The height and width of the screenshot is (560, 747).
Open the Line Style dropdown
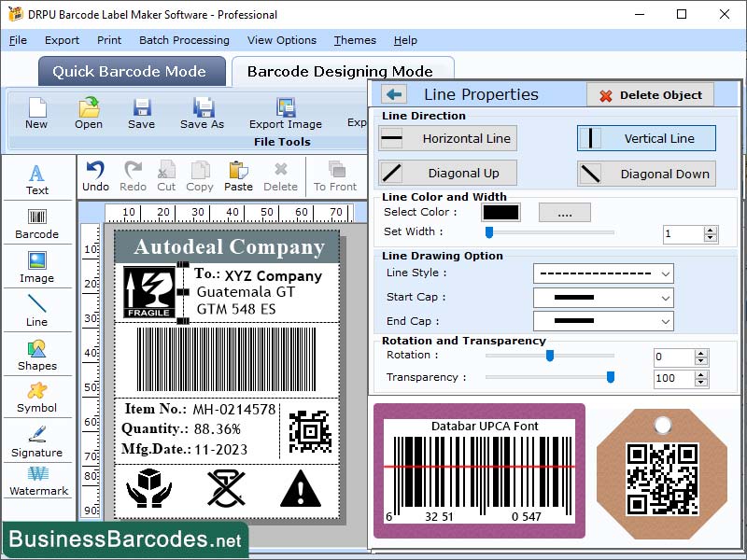tap(602, 273)
